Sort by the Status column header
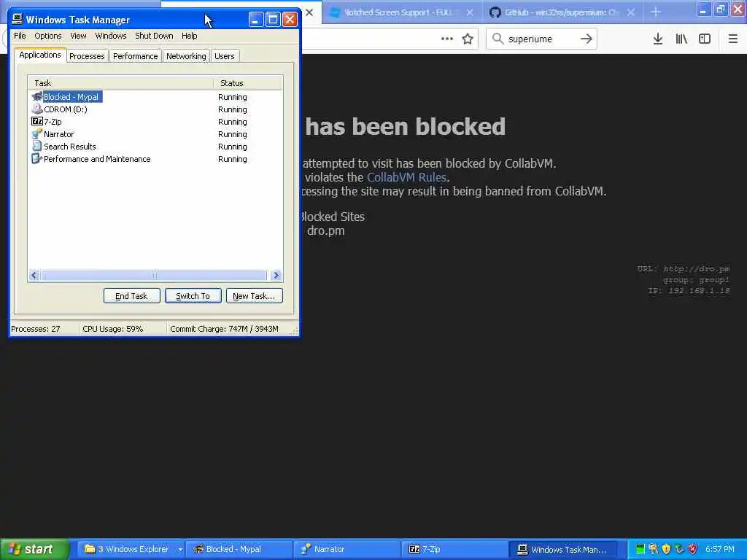 tap(248, 83)
